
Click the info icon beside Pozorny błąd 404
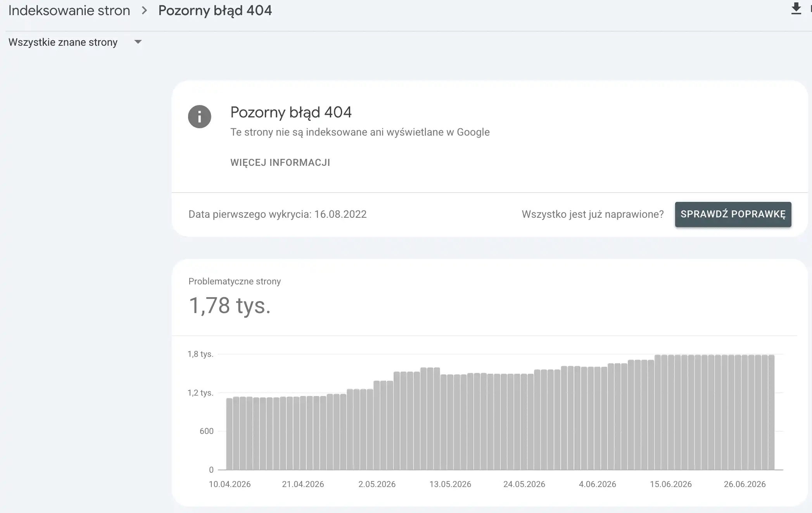(x=199, y=116)
